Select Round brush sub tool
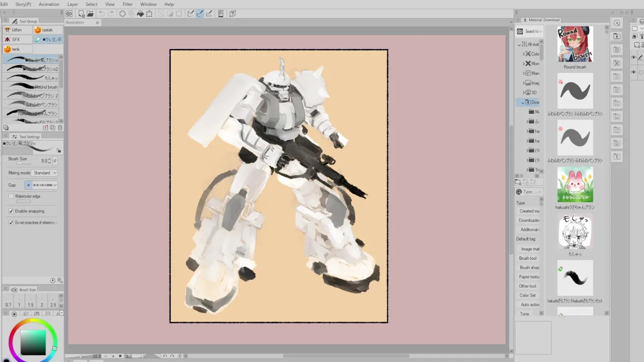 pyautogui.click(x=31, y=87)
